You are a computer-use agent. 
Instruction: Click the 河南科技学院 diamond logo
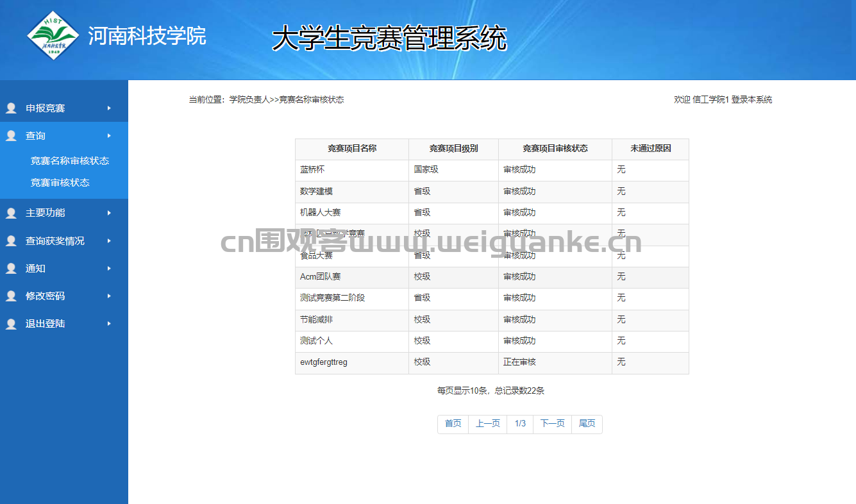pos(53,36)
